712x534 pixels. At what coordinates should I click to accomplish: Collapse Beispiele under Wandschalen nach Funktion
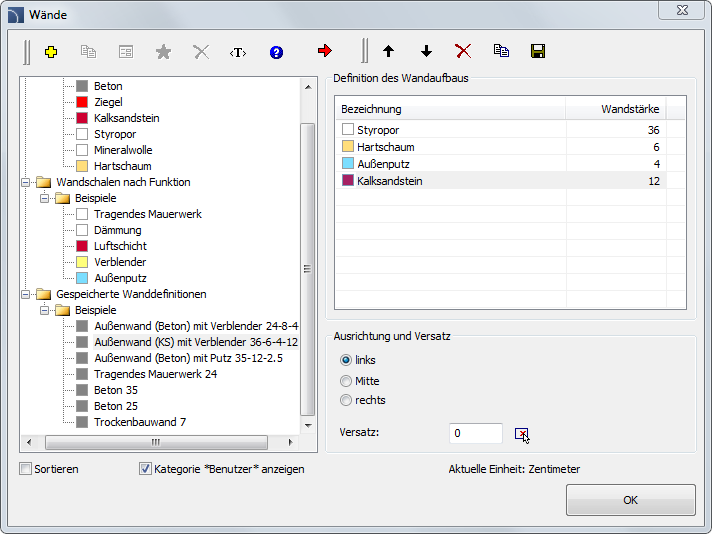click(x=44, y=198)
